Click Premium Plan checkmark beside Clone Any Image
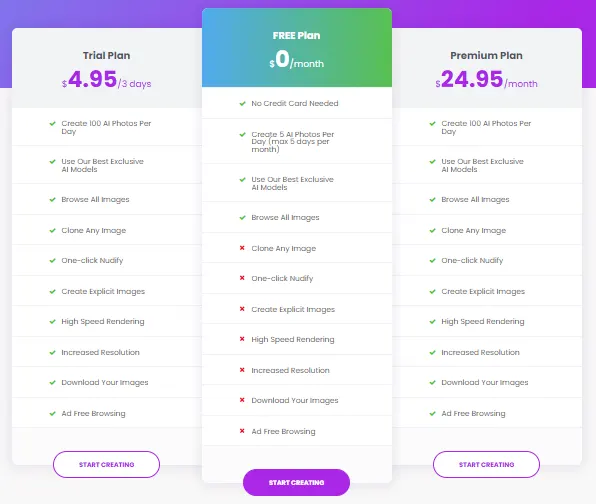596x504 pixels. [433, 230]
